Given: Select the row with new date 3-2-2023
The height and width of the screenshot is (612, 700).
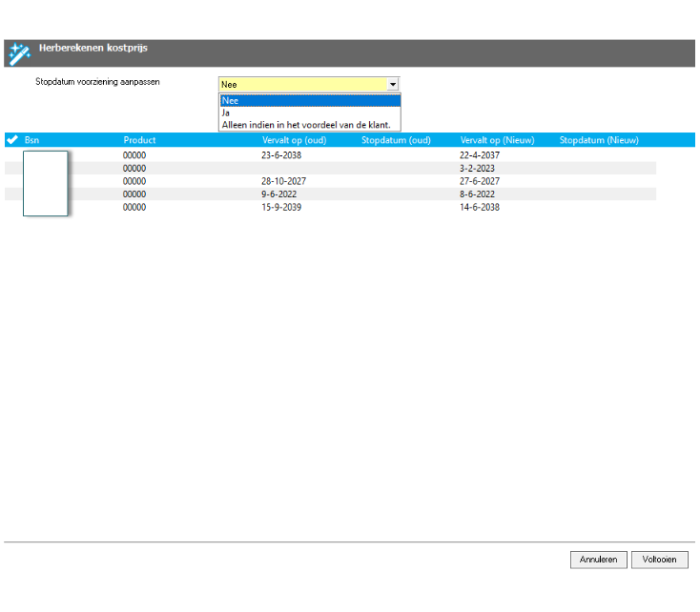Looking at the screenshot, I should click(477, 168).
